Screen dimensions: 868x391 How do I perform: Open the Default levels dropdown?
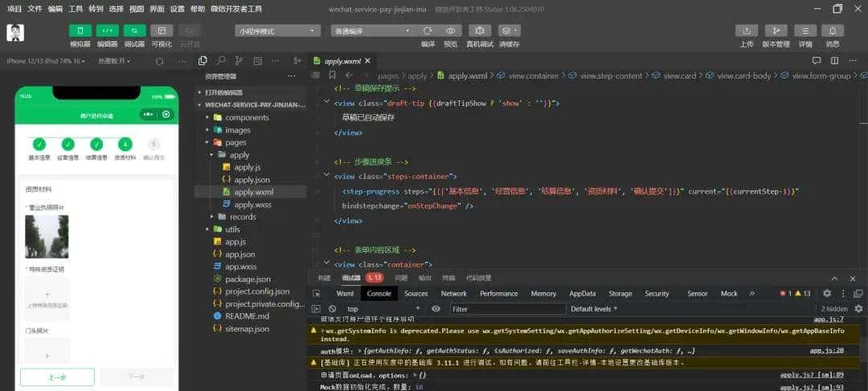coord(594,309)
